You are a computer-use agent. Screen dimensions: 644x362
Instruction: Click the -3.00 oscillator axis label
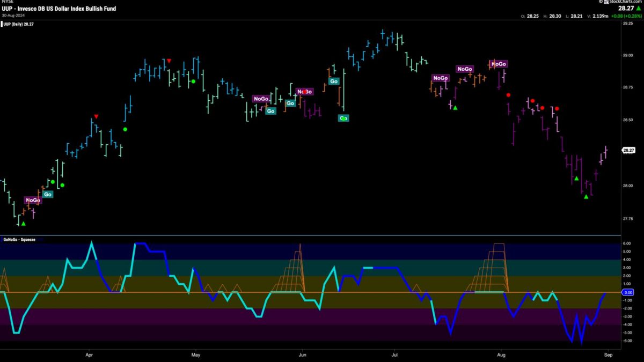[627, 316]
